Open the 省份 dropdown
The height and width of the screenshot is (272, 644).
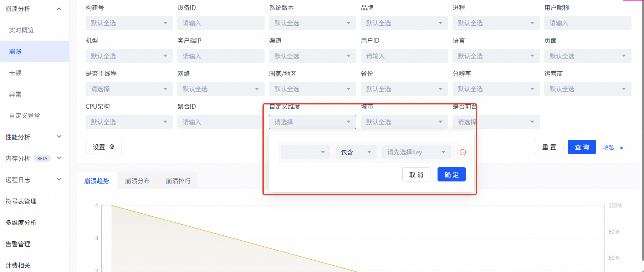(x=404, y=89)
